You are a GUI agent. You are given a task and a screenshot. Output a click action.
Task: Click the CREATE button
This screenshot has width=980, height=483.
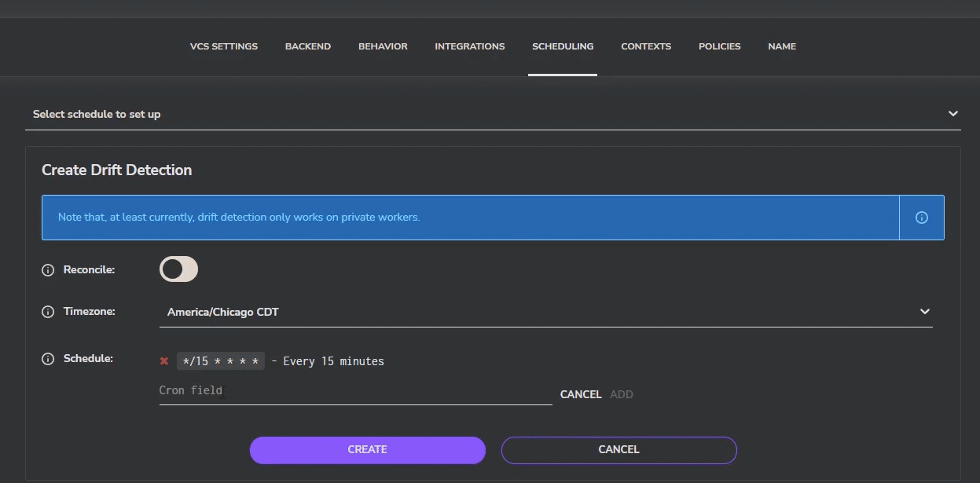tap(367, 449)
